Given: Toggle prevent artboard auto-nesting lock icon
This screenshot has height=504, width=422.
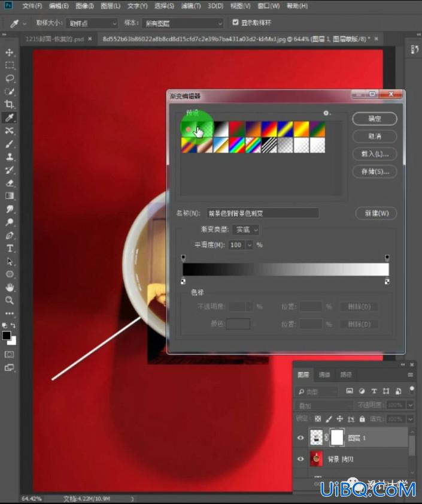Looking at the screenshot, I should pos(351,419).
